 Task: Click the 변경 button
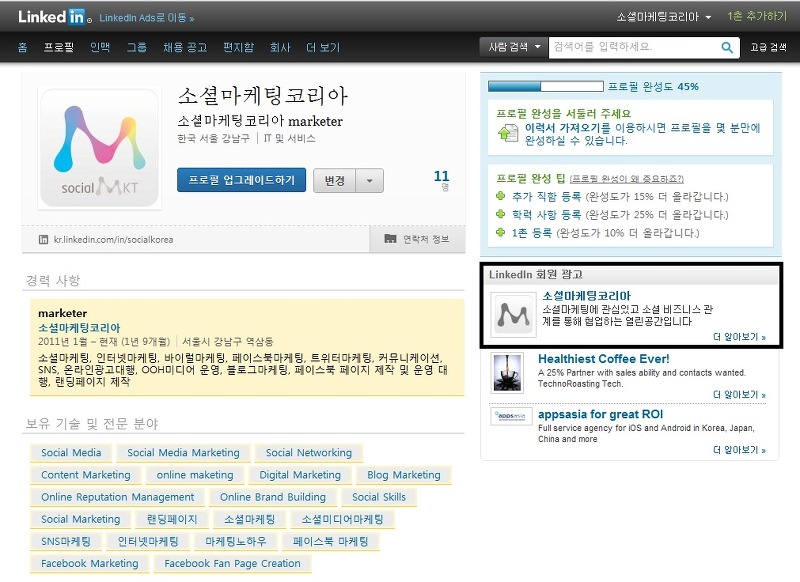(334, 181)
